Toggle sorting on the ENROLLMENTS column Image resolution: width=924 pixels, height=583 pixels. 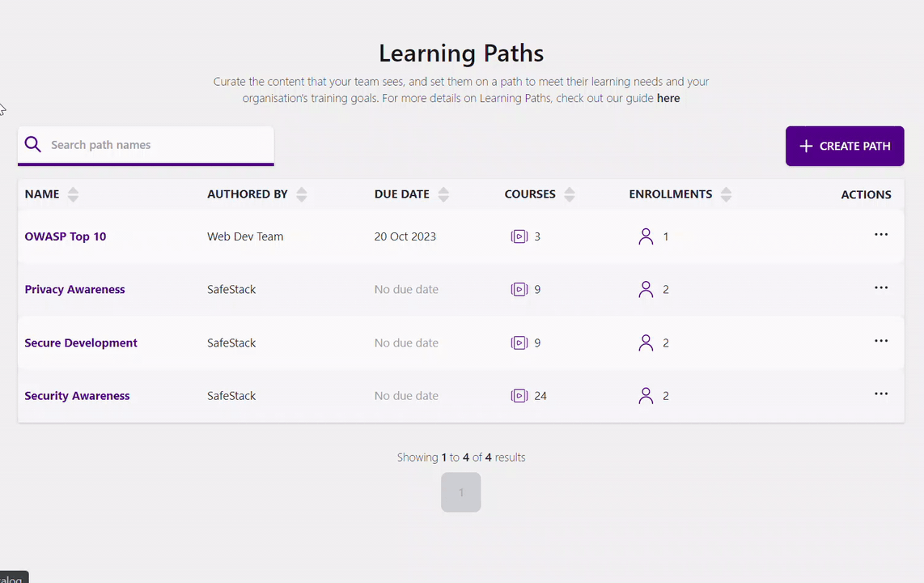tap(726, 194)
